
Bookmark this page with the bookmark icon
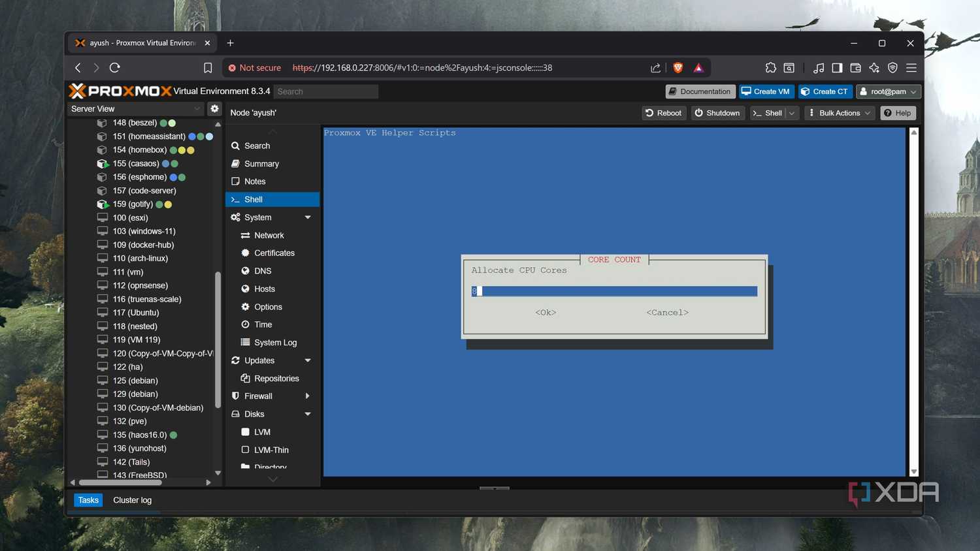208,68
